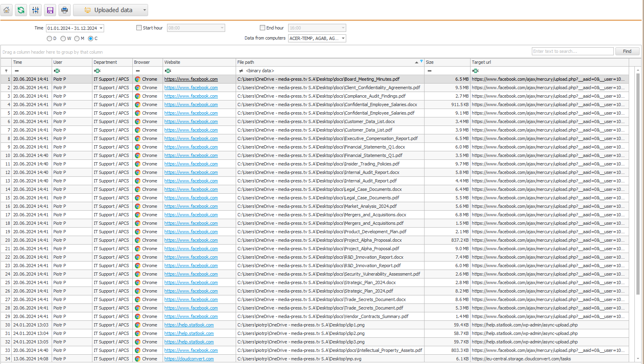Viewport: 644px width, 364px height.
Task: Click the Find button
Action: click(627, 51)
